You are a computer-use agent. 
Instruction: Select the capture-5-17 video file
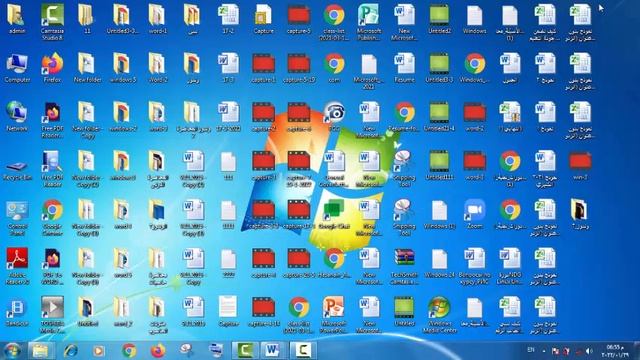pos(299,68)
